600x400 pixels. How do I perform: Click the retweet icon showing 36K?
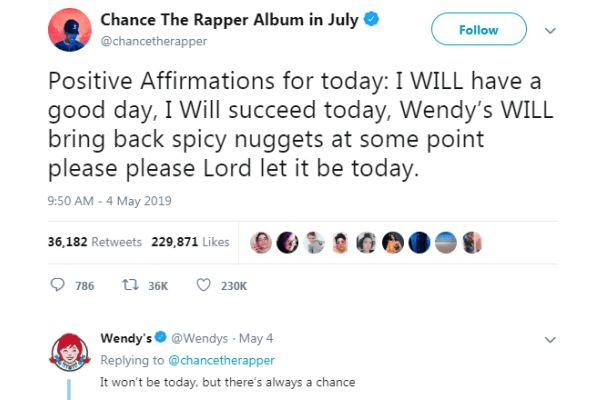click(x=128, y=285)
